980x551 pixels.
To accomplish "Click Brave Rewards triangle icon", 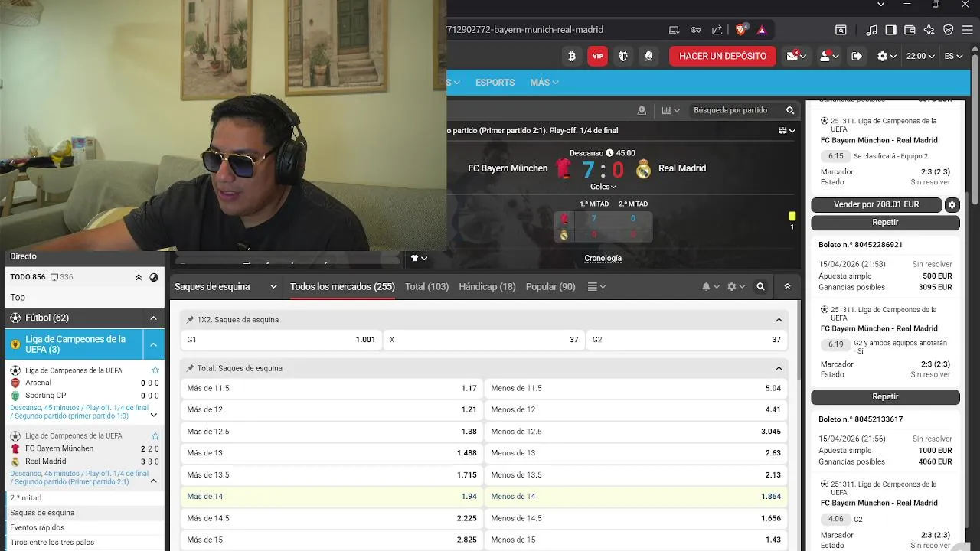I will [762, 30].
